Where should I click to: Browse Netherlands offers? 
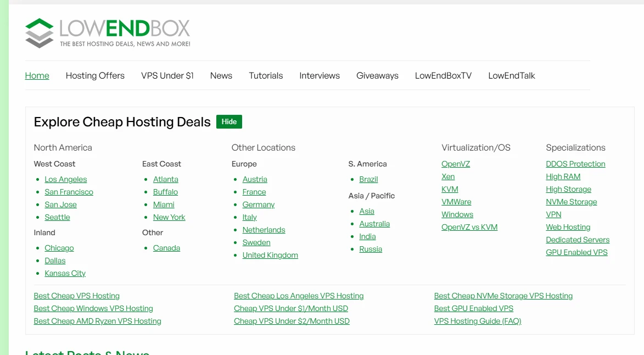click(264, 230)
